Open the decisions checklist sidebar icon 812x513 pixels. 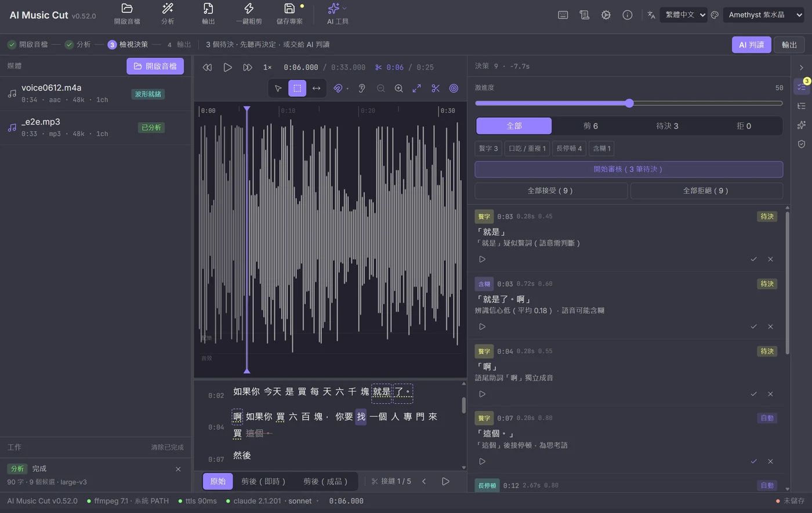[802, 86]
